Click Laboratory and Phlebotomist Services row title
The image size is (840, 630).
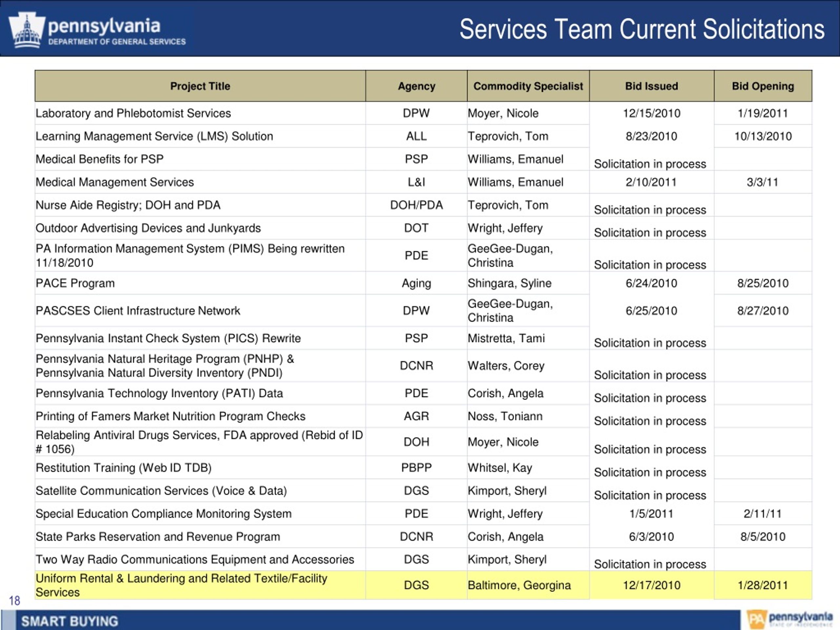[133, 113]
